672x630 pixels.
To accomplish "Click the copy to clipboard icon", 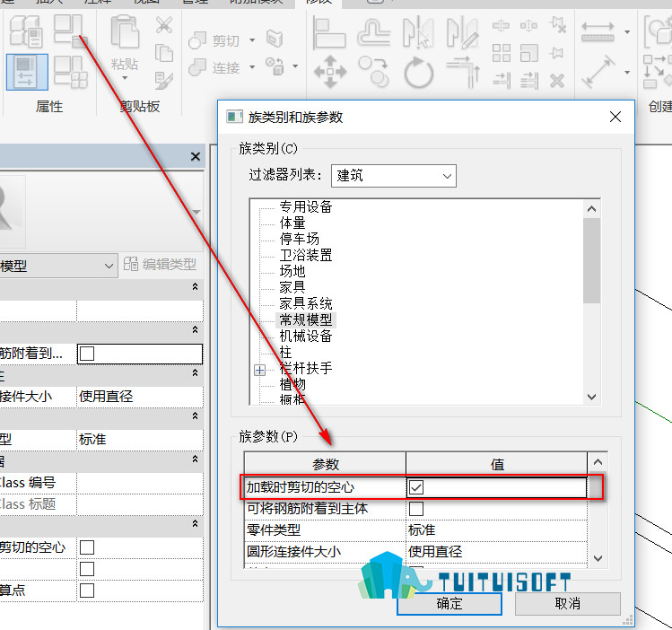I will [164, 54].
